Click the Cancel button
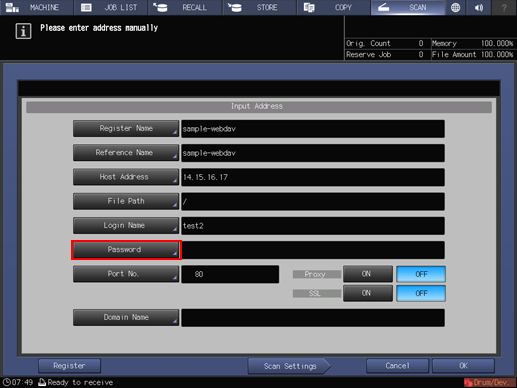Image resolution: width=517 pixels, height=388 pixels. click(397, 366)
